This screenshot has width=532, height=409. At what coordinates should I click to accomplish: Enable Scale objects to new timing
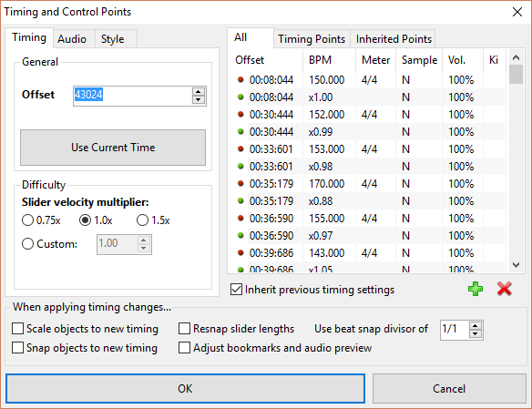tap(17, 329)
